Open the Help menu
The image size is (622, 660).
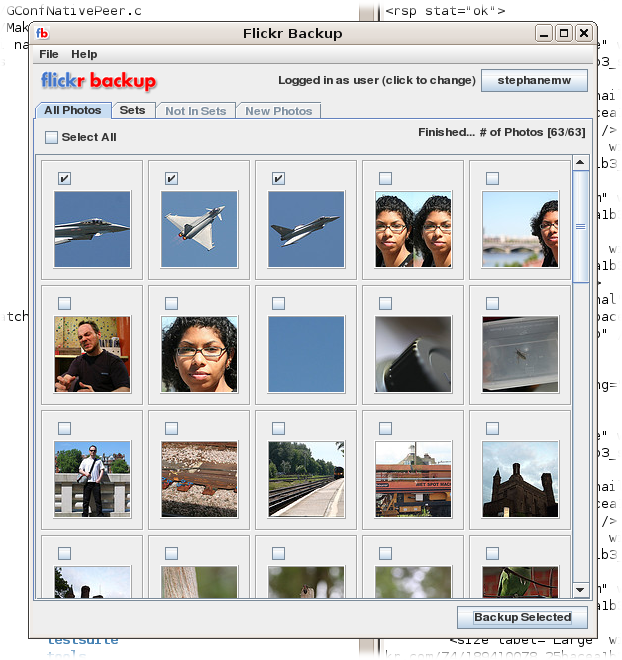(84, 54)
